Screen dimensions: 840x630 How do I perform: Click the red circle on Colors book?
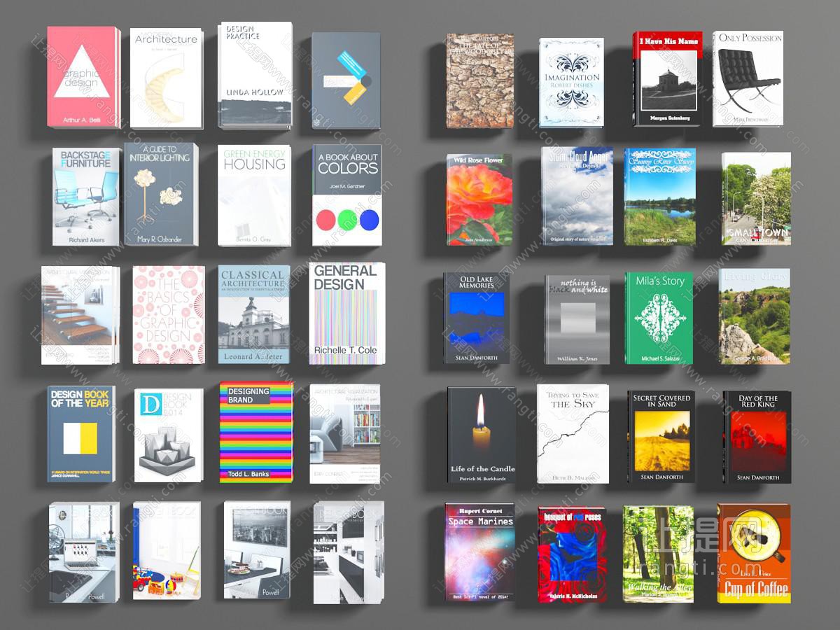(x=326, y=220)
